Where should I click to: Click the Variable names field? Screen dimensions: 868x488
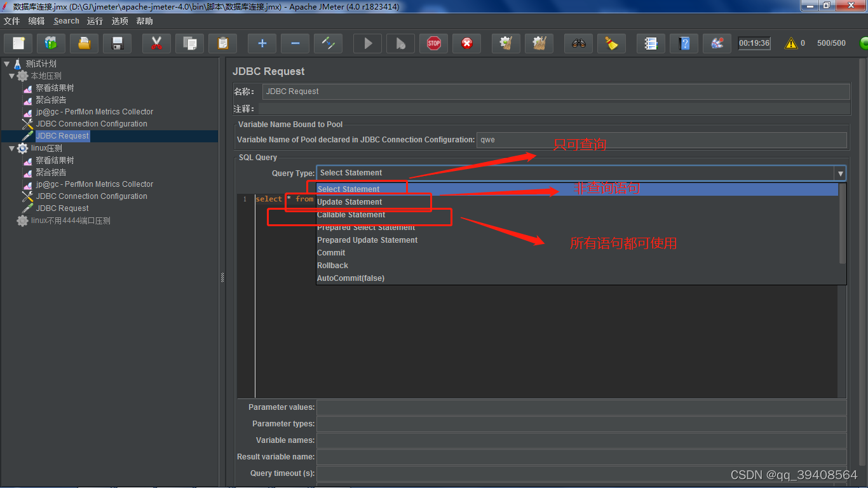click(x=581, y=440)
